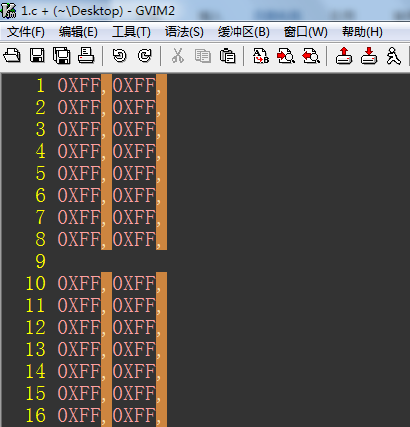Print the file using printer icon

(86, 55)
